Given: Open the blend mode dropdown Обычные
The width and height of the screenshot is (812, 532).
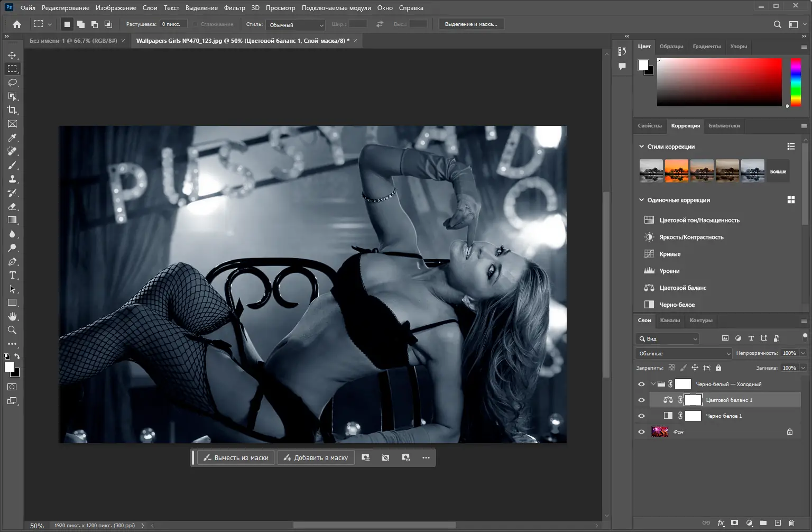Looking at the screenshot, I should click(683, 353).
